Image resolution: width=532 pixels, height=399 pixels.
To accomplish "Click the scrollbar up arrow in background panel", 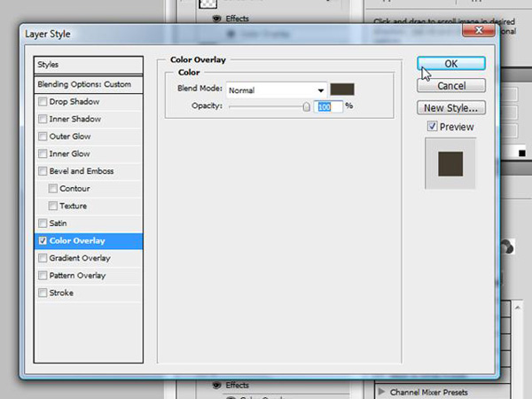I will pyautogui.click(x=518, y=308).
